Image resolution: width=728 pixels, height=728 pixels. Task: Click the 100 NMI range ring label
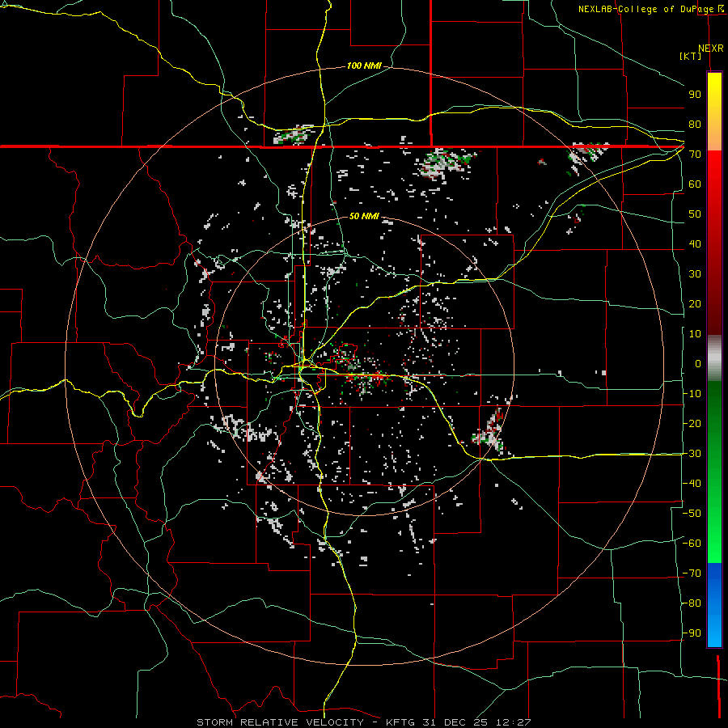[x=364, y=66]
